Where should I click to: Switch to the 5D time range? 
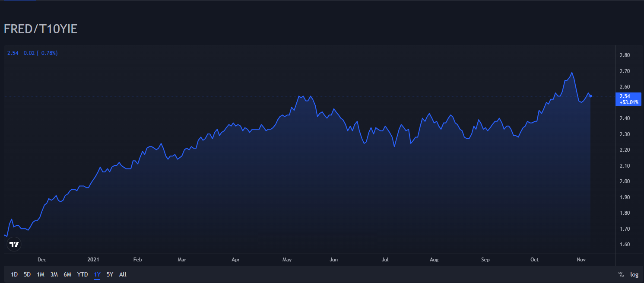[27, 274]
